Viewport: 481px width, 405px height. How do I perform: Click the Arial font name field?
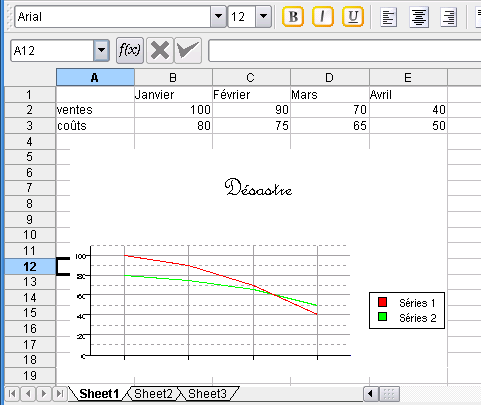113,16
